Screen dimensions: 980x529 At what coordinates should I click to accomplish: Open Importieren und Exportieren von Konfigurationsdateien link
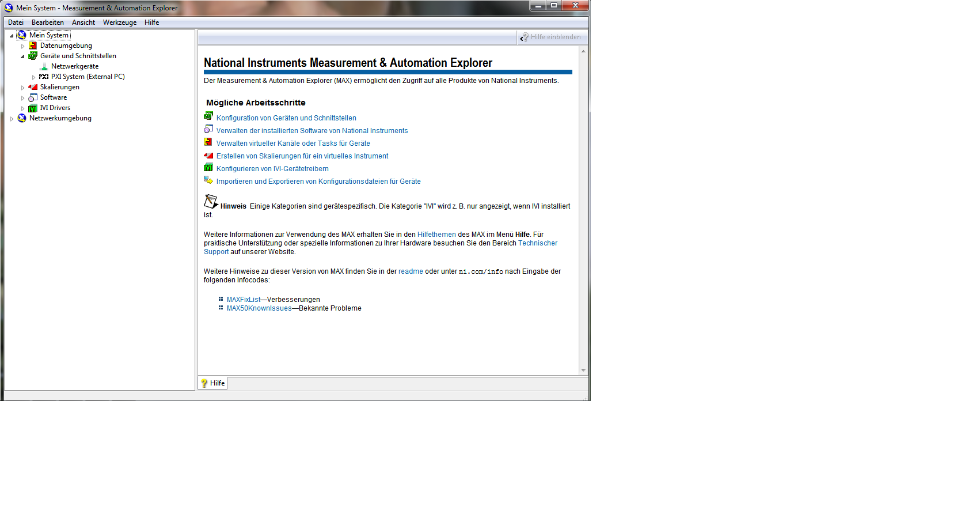pyautogui.click(x=318, y=182)
